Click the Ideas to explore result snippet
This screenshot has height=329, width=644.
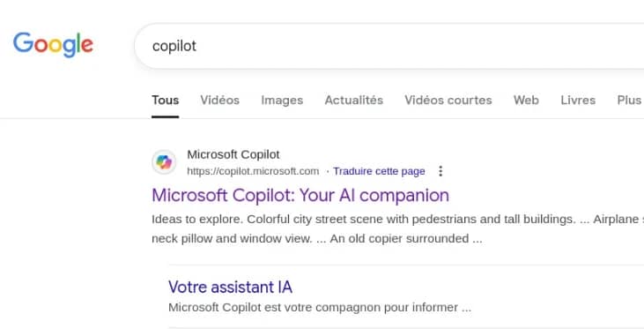(397, 228)
